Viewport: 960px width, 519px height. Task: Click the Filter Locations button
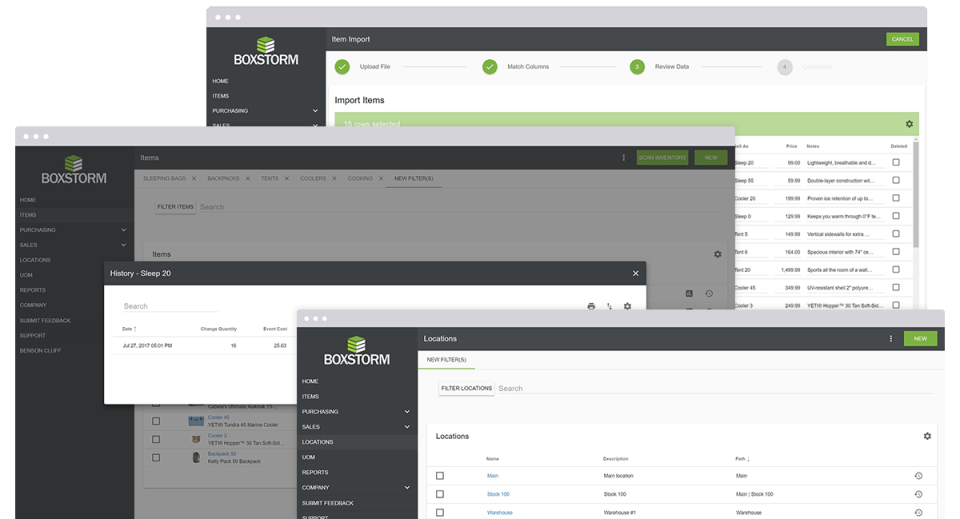467,388
